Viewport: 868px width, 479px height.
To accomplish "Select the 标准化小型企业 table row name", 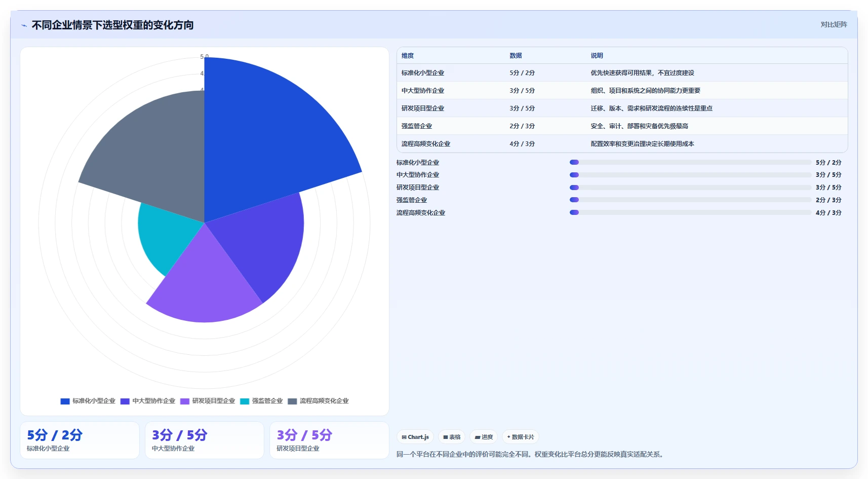I will (423, 73).
